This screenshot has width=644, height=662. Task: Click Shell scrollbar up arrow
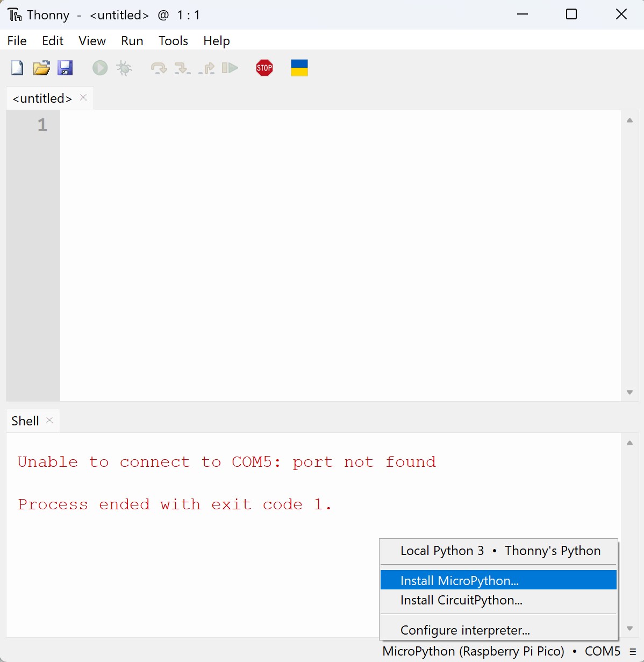pos(629,443)
